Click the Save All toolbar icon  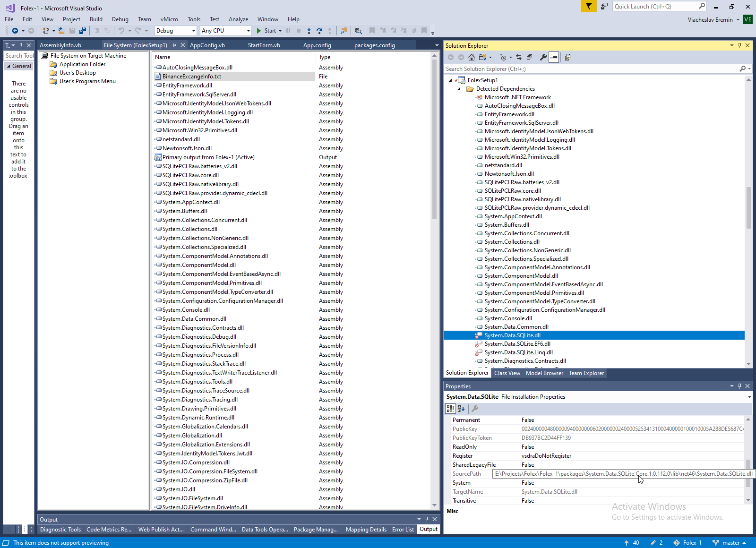tap(83, 31)
